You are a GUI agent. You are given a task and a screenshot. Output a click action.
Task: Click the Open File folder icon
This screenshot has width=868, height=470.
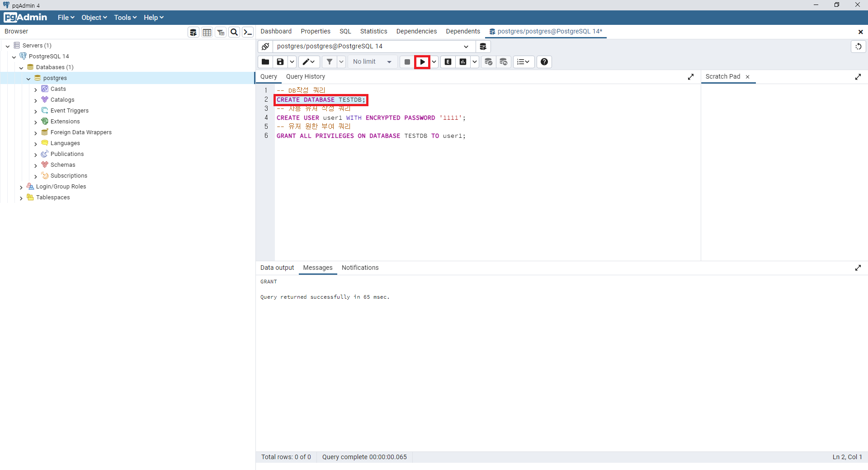[265, 62]
